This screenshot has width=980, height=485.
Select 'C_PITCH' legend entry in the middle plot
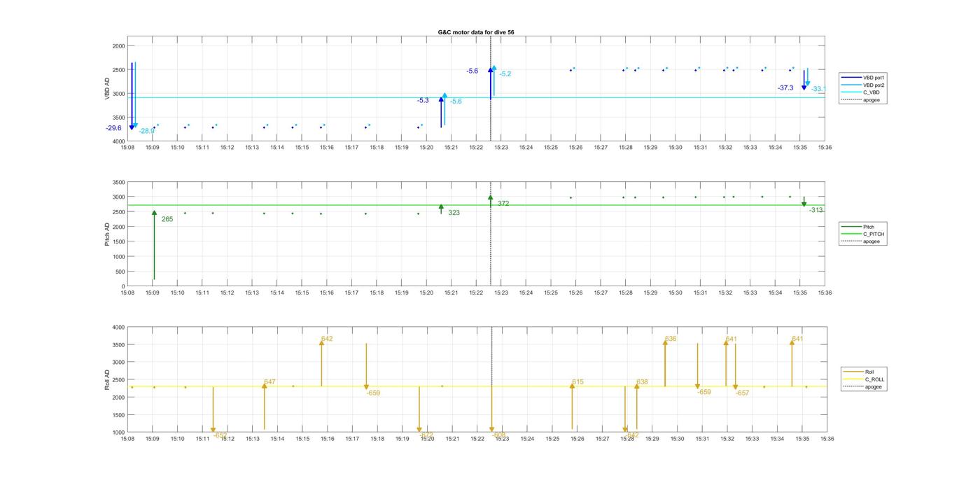click(873, 234)
